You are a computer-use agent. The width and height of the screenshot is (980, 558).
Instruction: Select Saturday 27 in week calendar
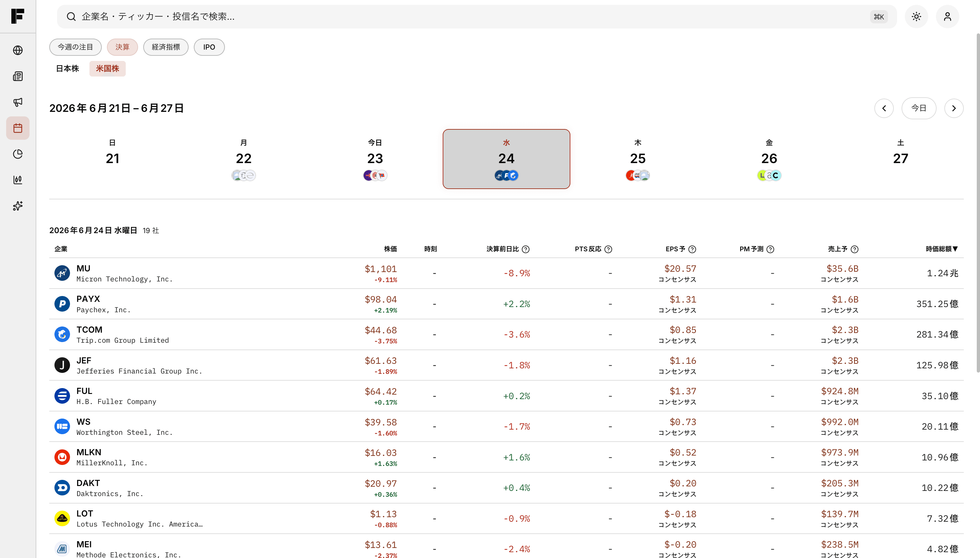click(900, 159)
